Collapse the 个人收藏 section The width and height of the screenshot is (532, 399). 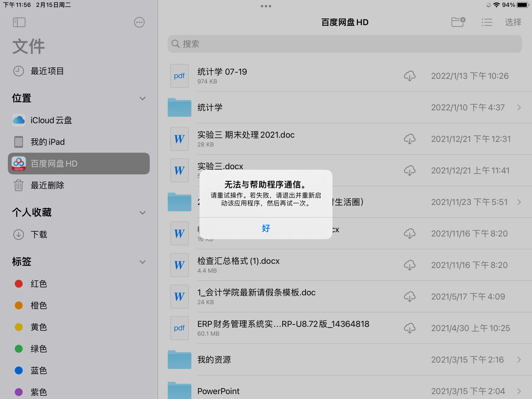click(x=142, y=213)
